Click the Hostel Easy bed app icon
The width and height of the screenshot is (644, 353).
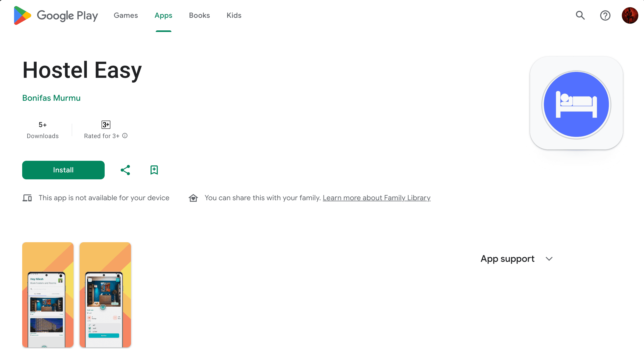576,103
